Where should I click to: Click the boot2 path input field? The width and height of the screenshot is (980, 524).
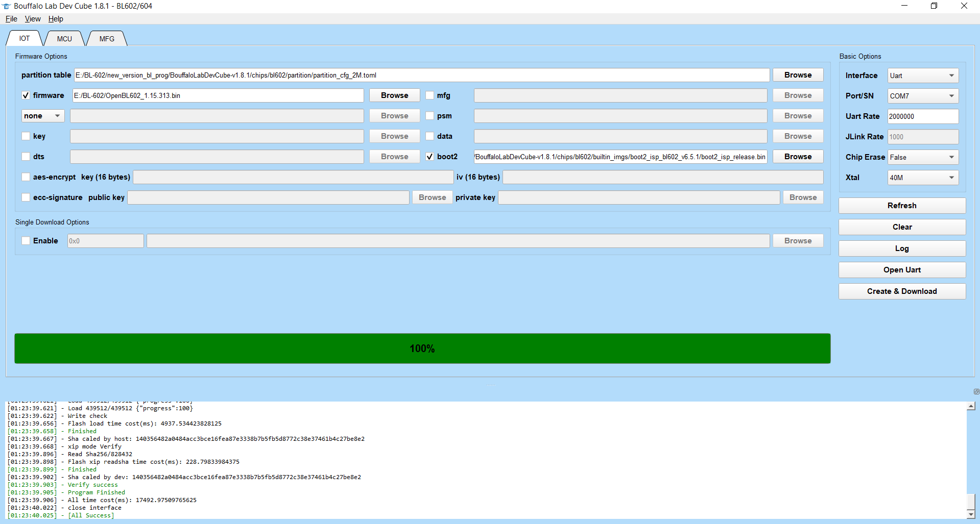pos(620,157)
